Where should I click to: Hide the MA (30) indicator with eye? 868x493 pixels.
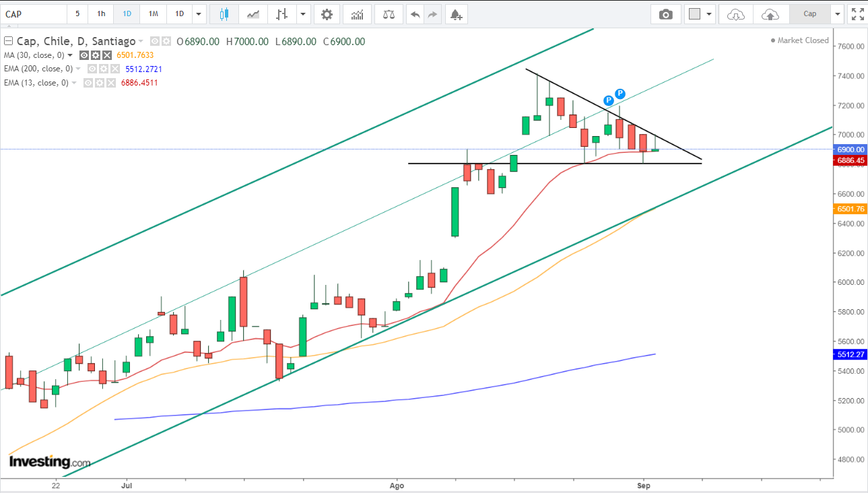tap(84, 55)
